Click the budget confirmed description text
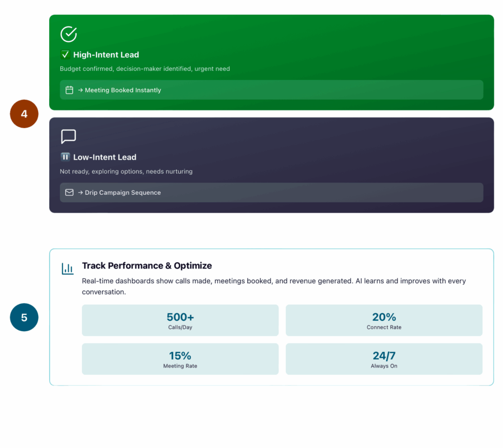 (x=145, y=69)
